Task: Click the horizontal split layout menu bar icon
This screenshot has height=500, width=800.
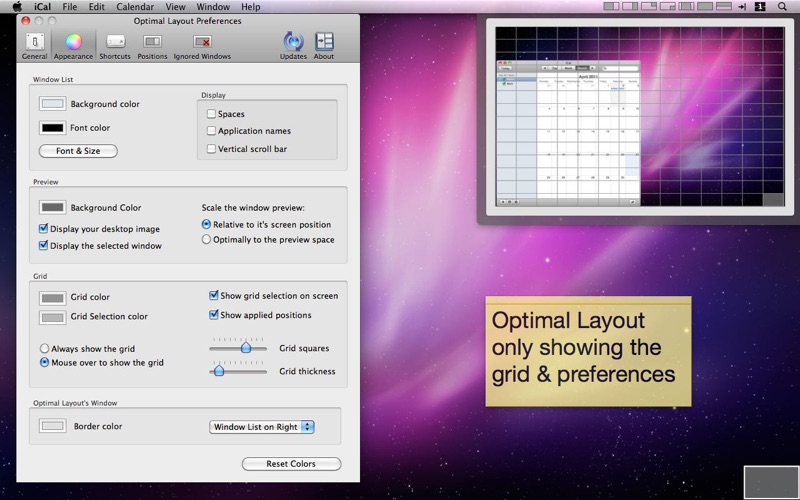Action: point(724,7)
